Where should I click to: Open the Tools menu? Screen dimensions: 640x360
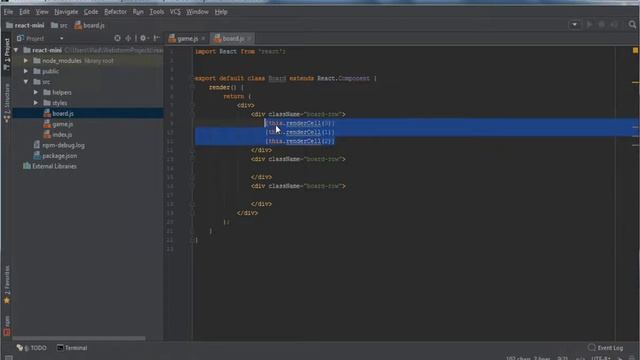156,12
